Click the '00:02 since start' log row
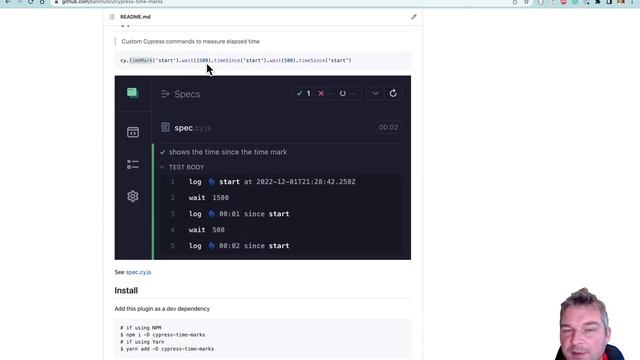The image size is (640, 360). point(280,246)
